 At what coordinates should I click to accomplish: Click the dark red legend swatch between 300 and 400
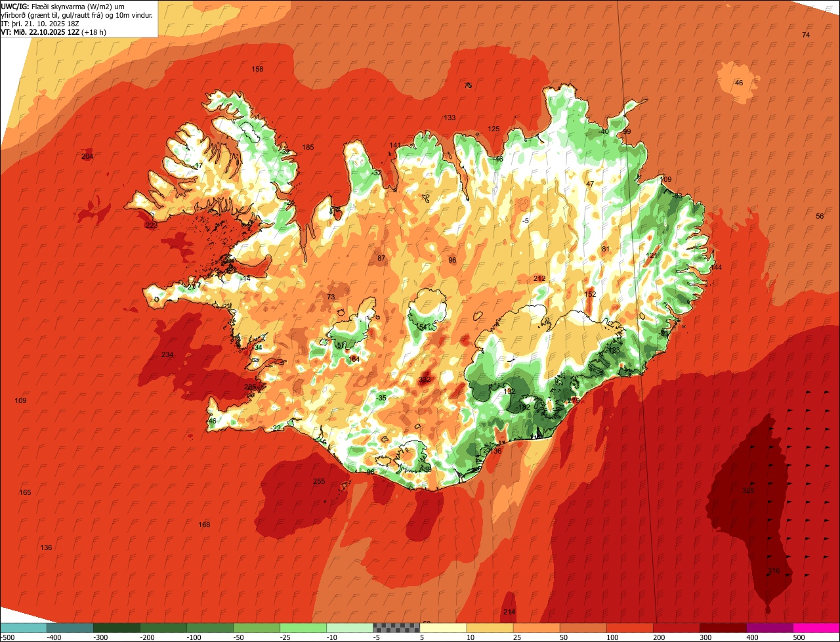(x=723, y=628)
